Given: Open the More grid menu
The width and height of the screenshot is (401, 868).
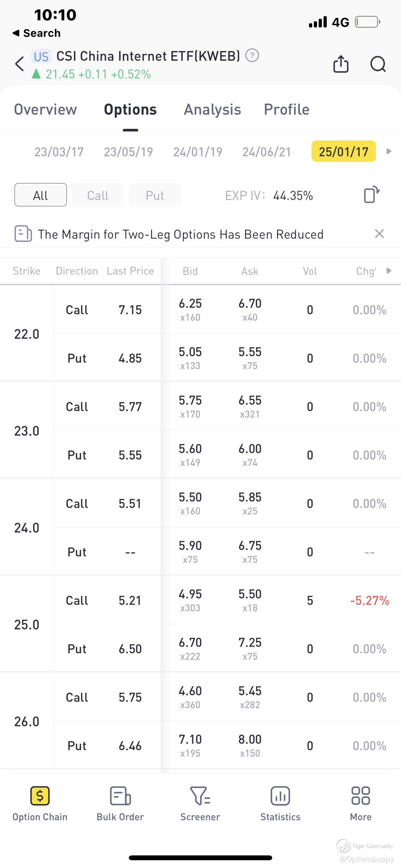Looking at the screenshot, I should pyautogui.click(x=361, y=804).
